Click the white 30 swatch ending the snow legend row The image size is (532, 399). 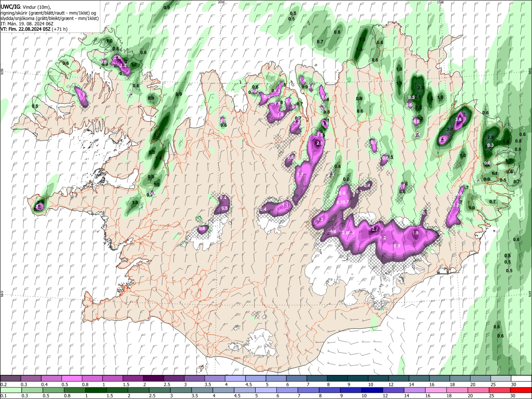(x=521, y=379)
